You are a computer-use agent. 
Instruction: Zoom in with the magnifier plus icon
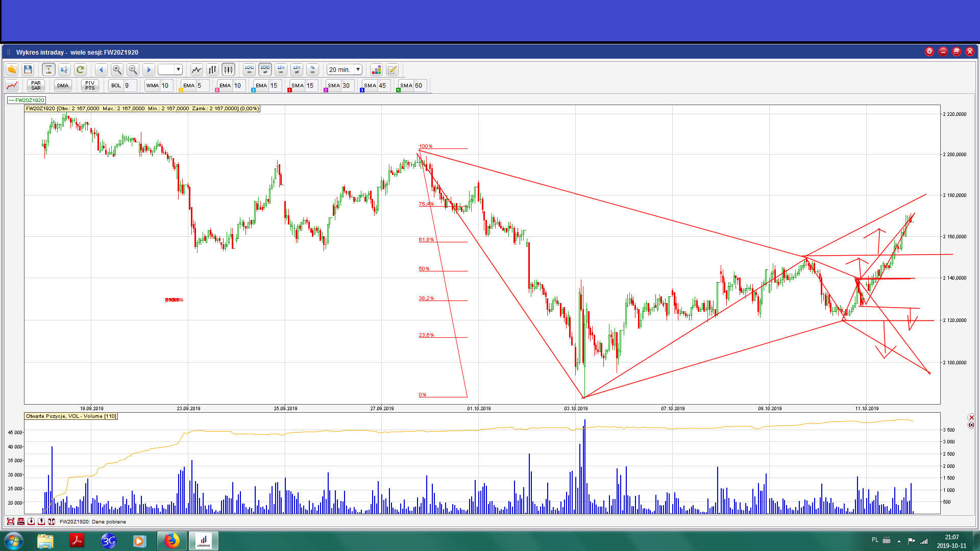(117, 69)
